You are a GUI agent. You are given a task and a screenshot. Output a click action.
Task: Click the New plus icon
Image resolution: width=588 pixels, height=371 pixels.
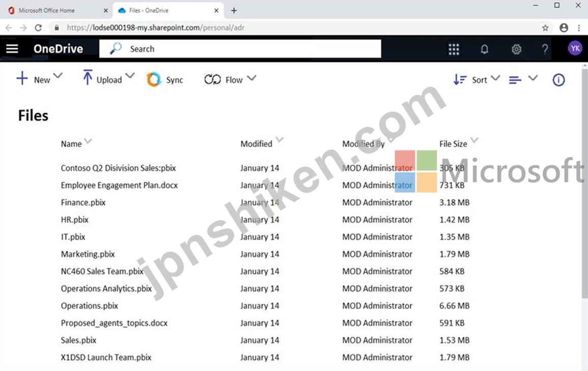tap(22, 78)
